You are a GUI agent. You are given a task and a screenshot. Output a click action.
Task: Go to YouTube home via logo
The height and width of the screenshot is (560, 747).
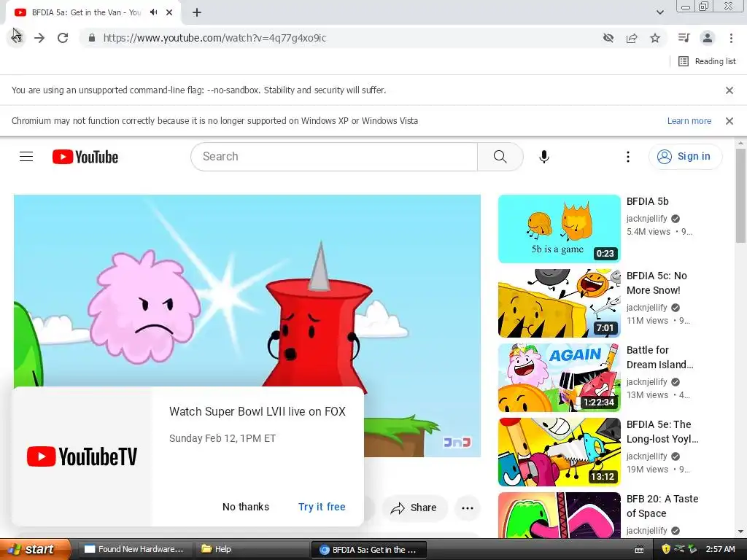coord(85,157)
